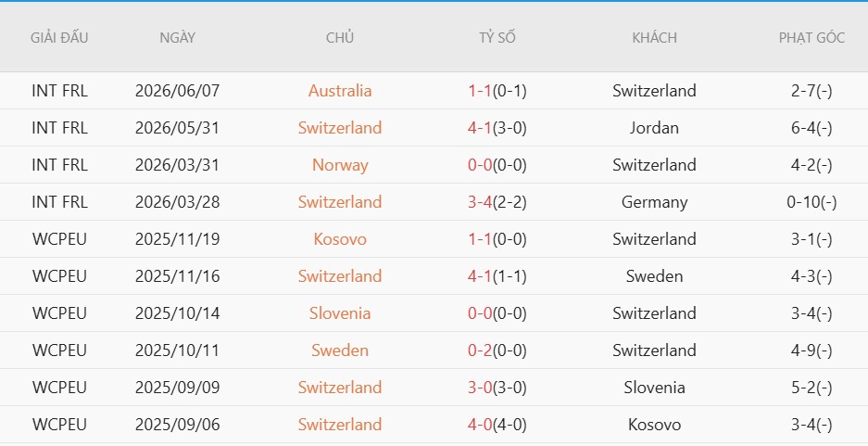Click the 4-0(4-0) score versus Kosovo

click(497, 425)
